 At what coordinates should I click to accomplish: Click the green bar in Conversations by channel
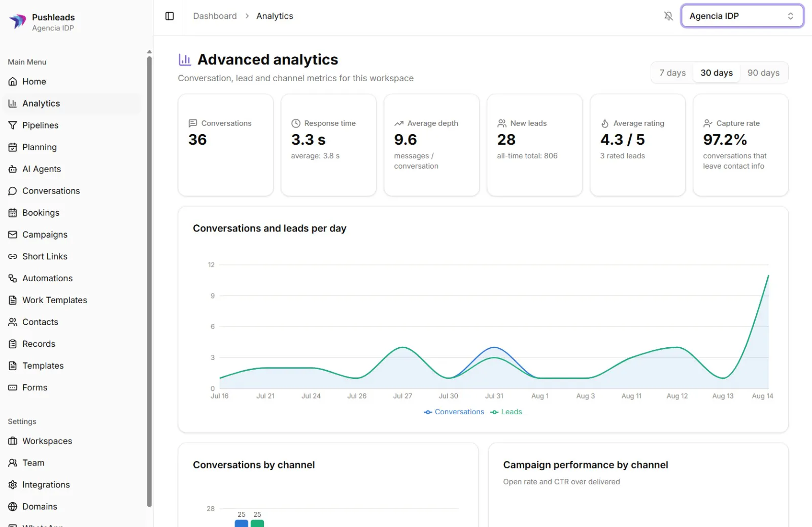257,523
